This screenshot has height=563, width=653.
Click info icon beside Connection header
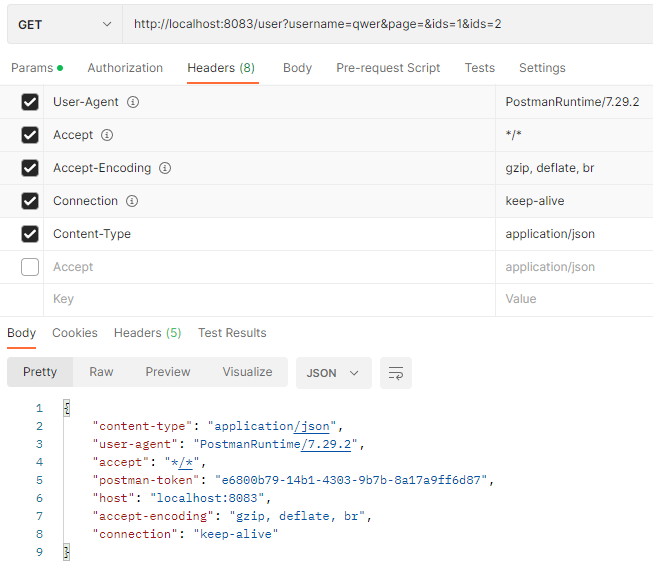[132, 201]
